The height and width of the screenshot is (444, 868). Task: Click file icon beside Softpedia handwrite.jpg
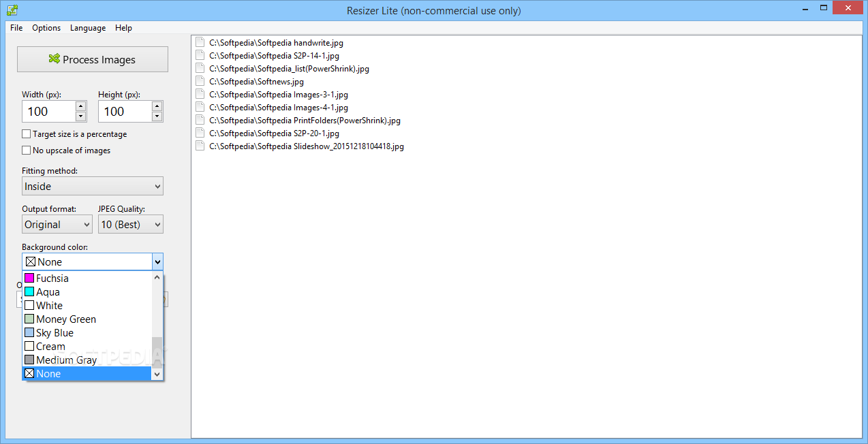(x=200, y=42)
